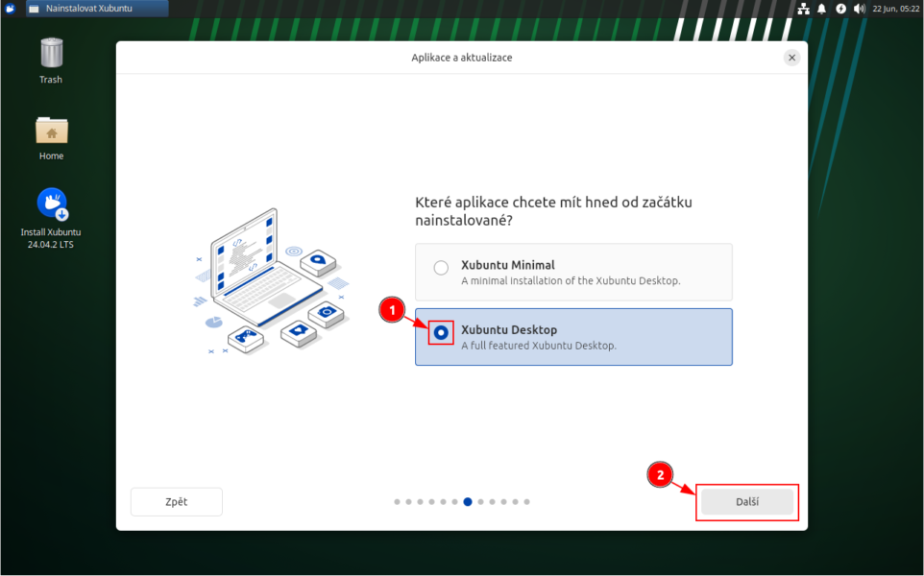Select the Xubuntu Desktop radio button
Viewport: 924px width, 576px height.
441,332
